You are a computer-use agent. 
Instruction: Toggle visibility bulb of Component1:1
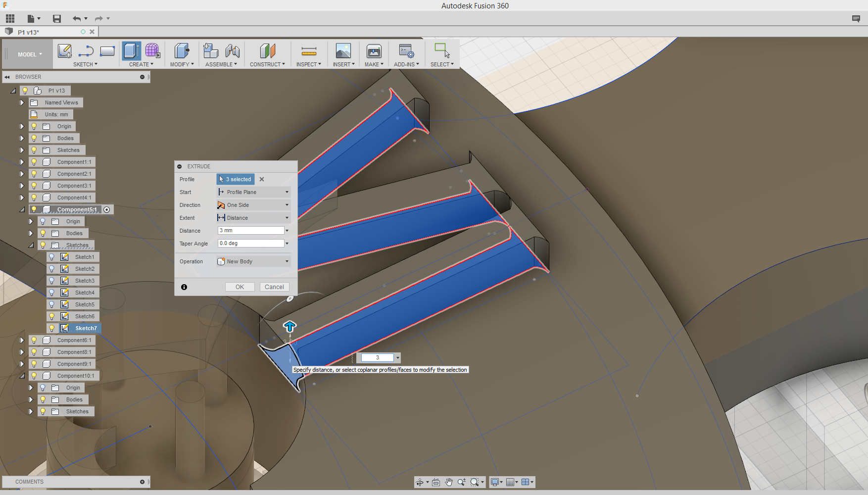[x=34, y=162]
